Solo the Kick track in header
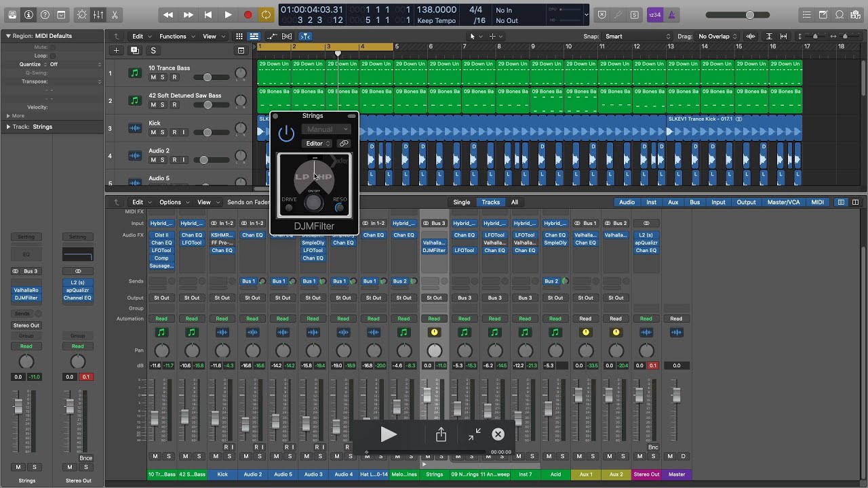868x488 pixels. pos(163,133)
